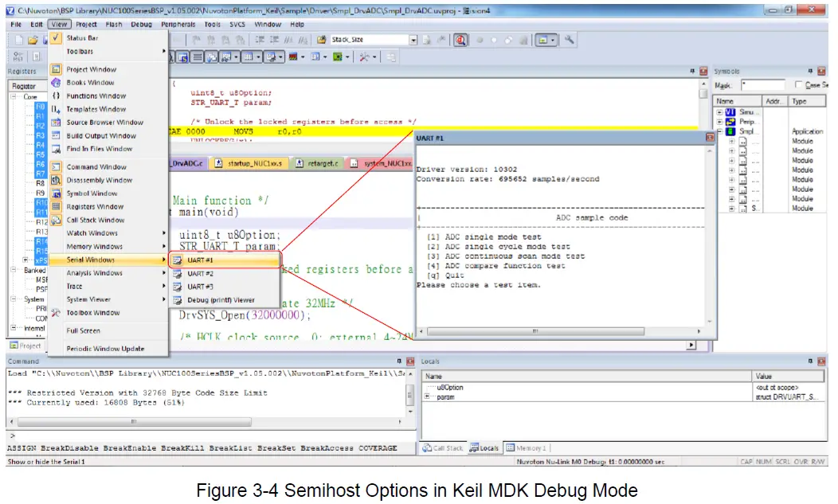Switch to the startup_NUC1xx.s tab
Image resolution: width=838 pixels, height=504 pixels.
point(249,163)
